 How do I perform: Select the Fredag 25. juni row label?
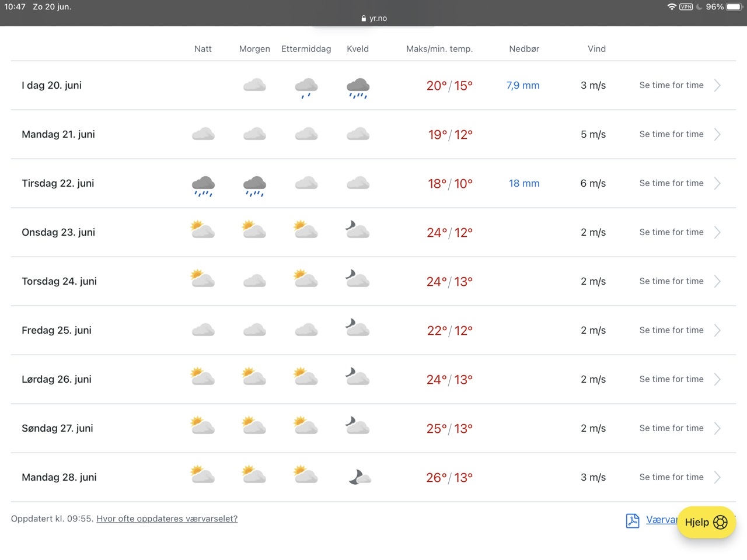coord(57,330)
